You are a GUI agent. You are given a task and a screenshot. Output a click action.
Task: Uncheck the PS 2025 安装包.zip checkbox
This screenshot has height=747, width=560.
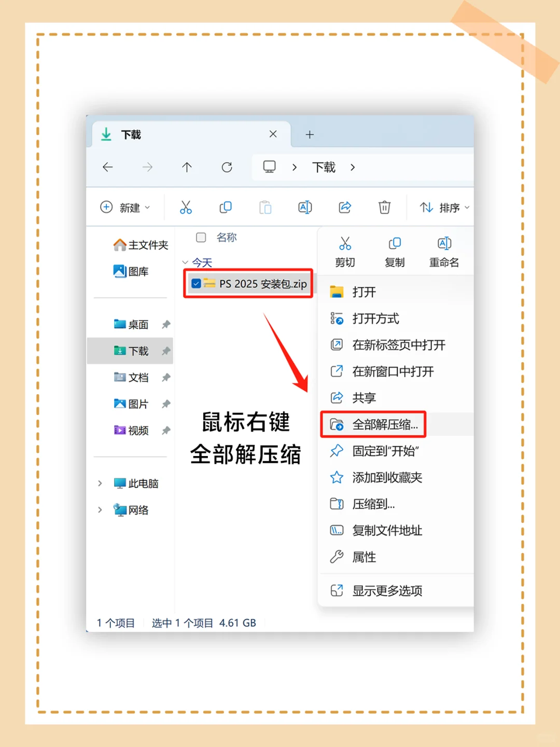pyautogui.click(x=195, y=284)
